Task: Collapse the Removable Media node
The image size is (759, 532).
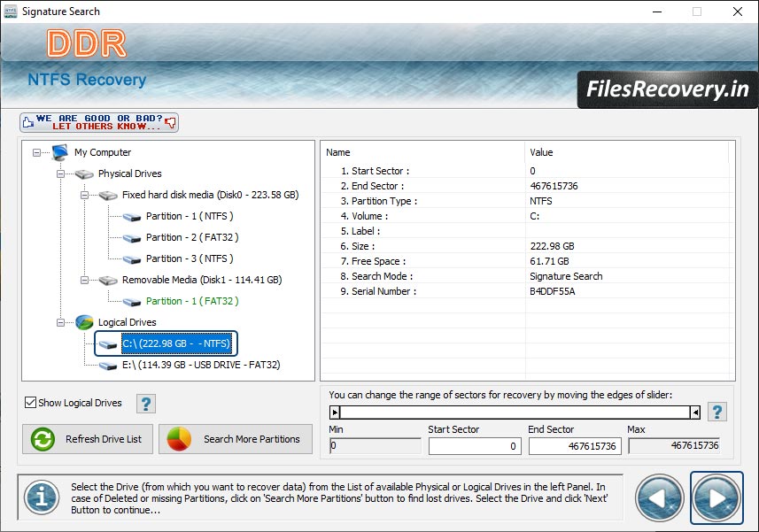Action: pyautogui.click(x=84, y=280)
